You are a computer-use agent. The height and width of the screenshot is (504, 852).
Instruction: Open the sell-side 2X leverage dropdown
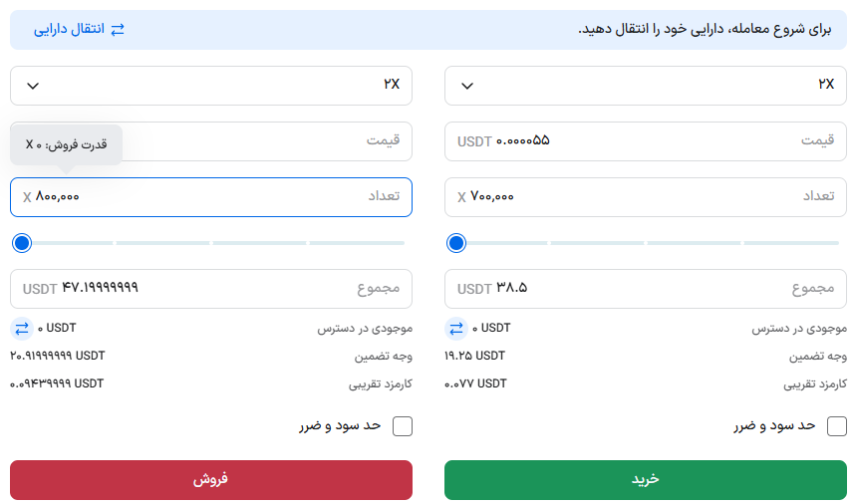[210, 86]
